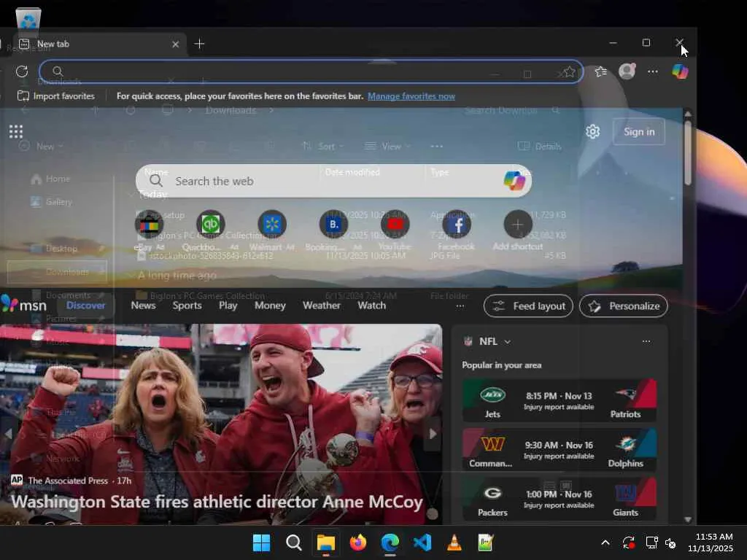Open Washington State fires athletic director headline
Viewport: 747px width, 560px height.
pyautogui.click(x=217, y=502)
